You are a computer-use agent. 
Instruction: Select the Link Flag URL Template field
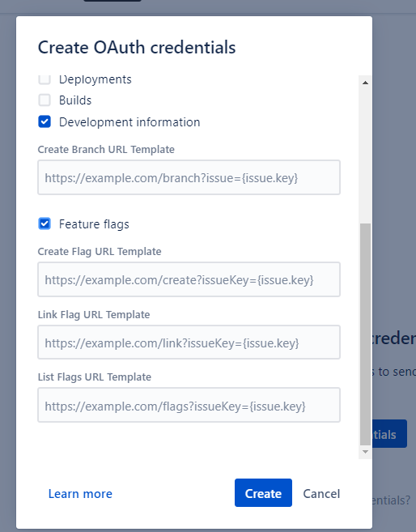(x=189, y=343)
